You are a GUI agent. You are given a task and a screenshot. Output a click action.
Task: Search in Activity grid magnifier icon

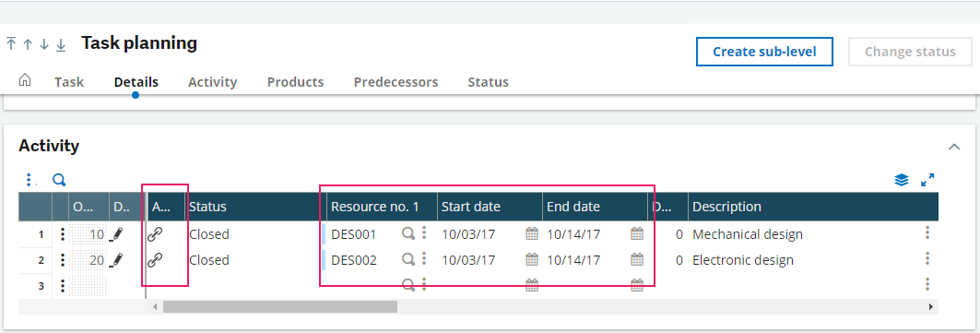[x=59, y=180]
